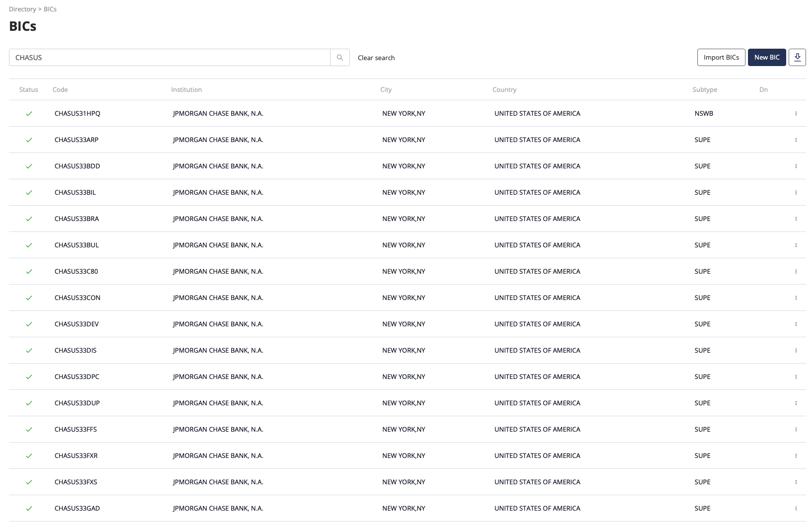The height and width of the screenshot is (527, 812).
Task: Select code CHASUS31HPQ
Action: point(77,114)
